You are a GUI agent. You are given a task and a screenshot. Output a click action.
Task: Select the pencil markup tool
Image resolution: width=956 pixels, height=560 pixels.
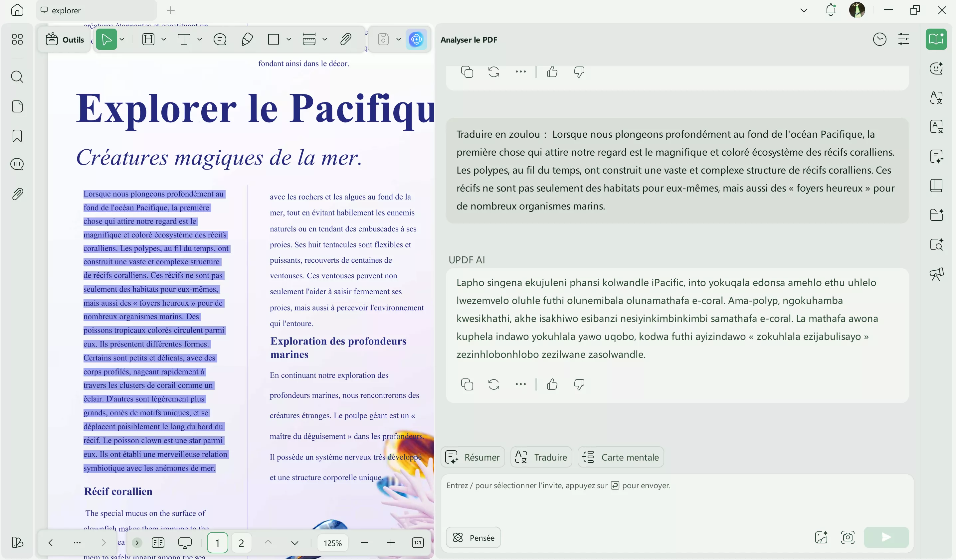[x=247, y=40]
